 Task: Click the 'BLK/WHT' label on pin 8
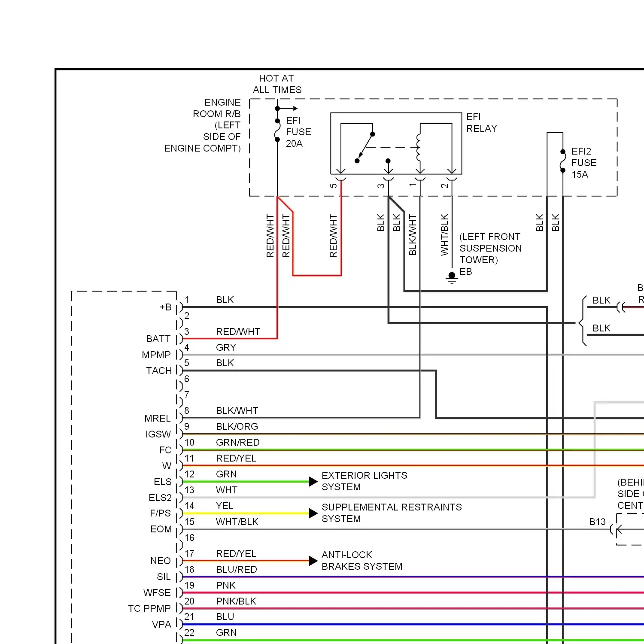click(237, 411)
